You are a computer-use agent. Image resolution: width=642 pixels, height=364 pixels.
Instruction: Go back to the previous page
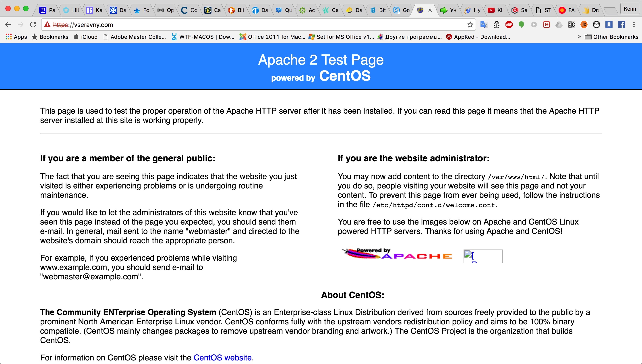click(x=8, y=25)
